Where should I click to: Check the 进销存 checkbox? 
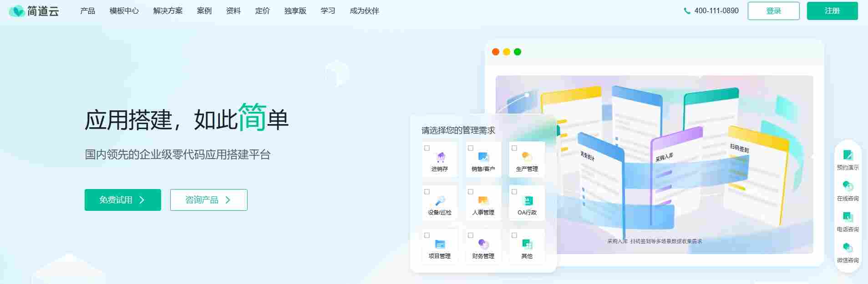point(427,148)
